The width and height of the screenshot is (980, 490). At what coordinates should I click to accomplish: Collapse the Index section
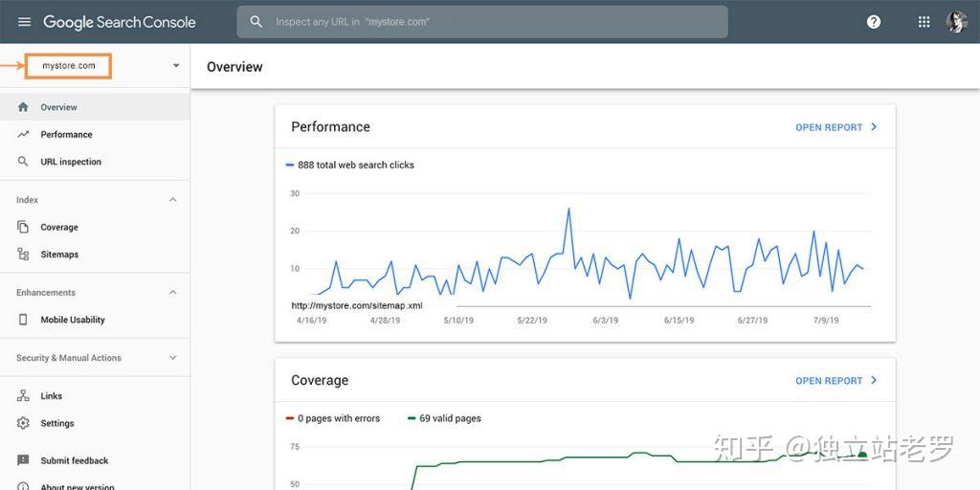173,200
